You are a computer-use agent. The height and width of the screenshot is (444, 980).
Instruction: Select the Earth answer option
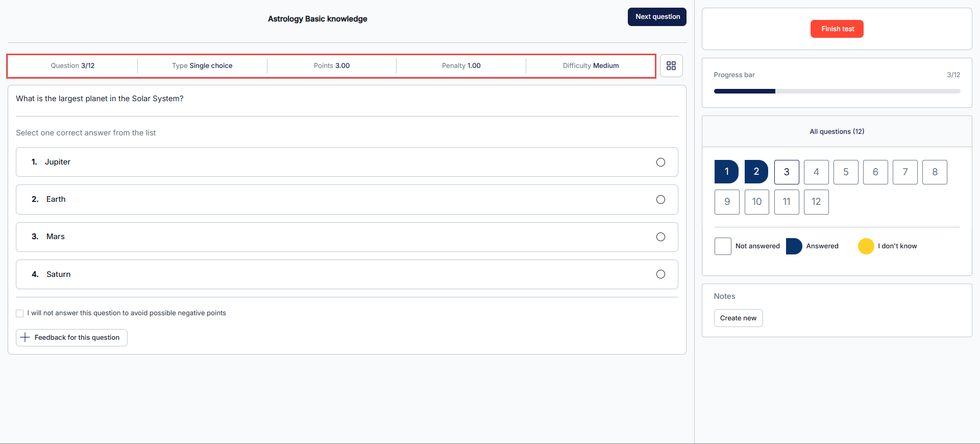[660, 200]
